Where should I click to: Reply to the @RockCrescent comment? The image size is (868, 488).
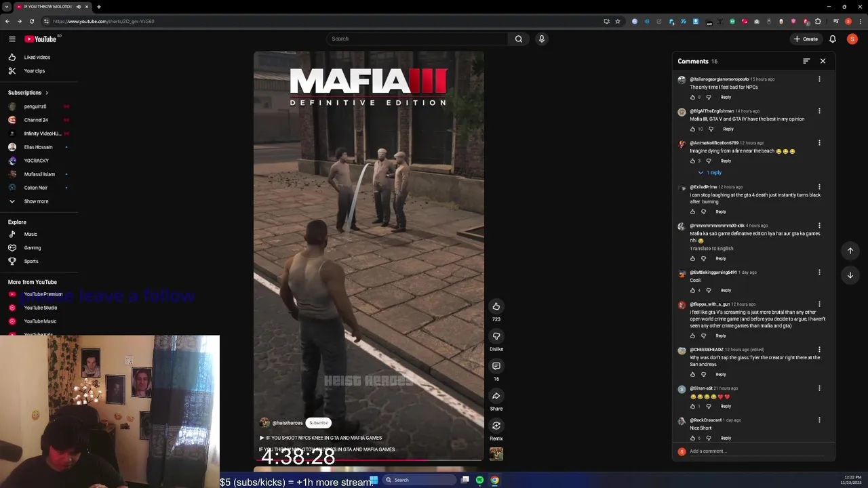(726, 439)
